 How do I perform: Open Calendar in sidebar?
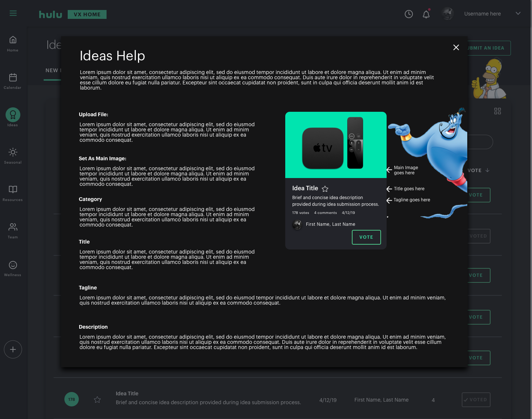13,81
